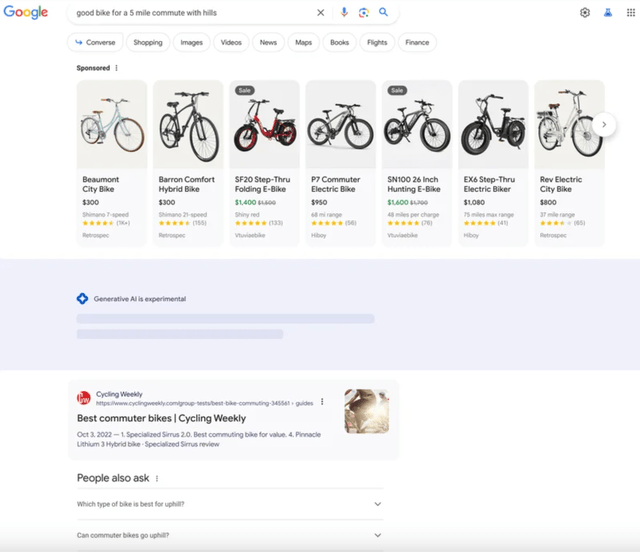Screen dimensions: 640x552
Task: Open Search Labs flask icon
Action: tap(608, 13)
